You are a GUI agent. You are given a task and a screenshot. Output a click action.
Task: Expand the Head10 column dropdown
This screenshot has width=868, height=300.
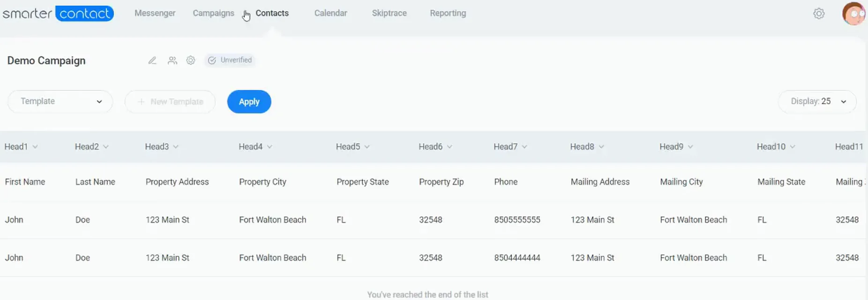tap(793, 147)
